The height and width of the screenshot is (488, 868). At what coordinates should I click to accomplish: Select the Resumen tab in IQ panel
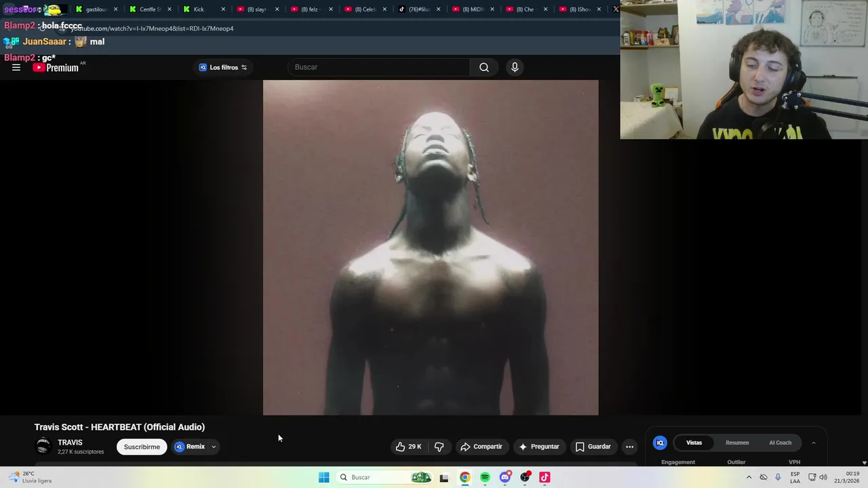coord(737,443)
